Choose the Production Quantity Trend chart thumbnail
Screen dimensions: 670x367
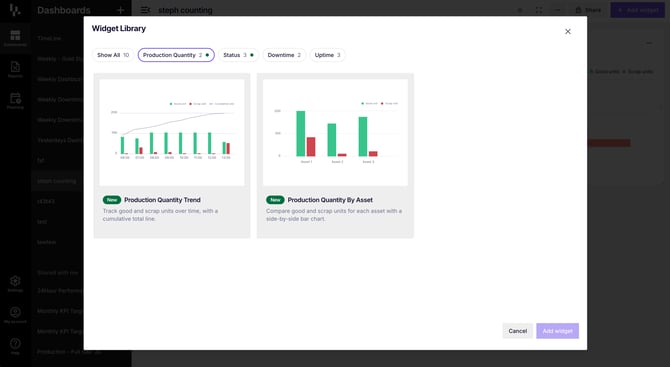pos(172,132)
